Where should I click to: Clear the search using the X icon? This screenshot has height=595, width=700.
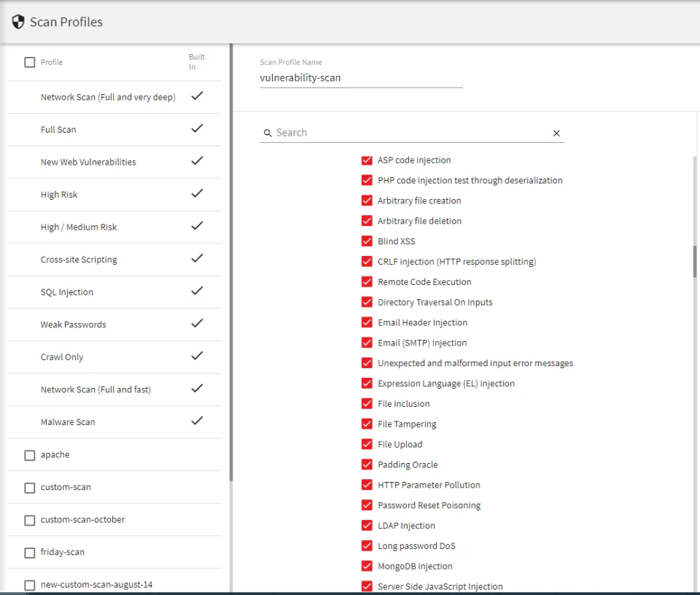pyautogui.click(x=556, y=133)
